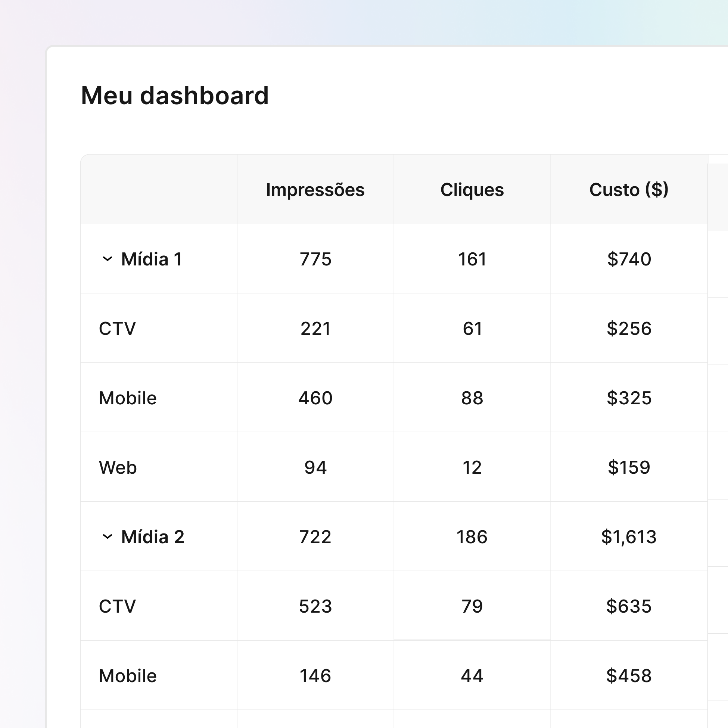Viewport: 728px width, 728px height.
Task: Click the 12 clicks cell for Web
Action: [472, 468]
